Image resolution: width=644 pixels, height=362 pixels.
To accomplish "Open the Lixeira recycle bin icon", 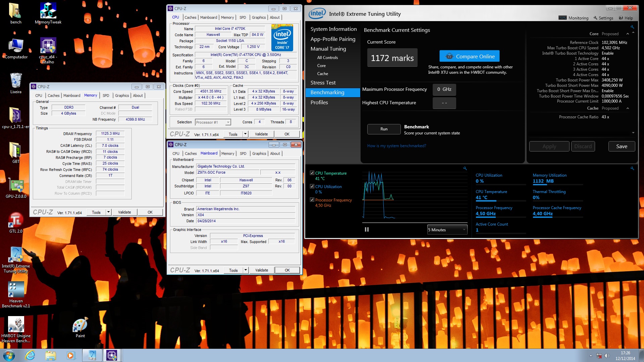I will (x=16, y=83).
